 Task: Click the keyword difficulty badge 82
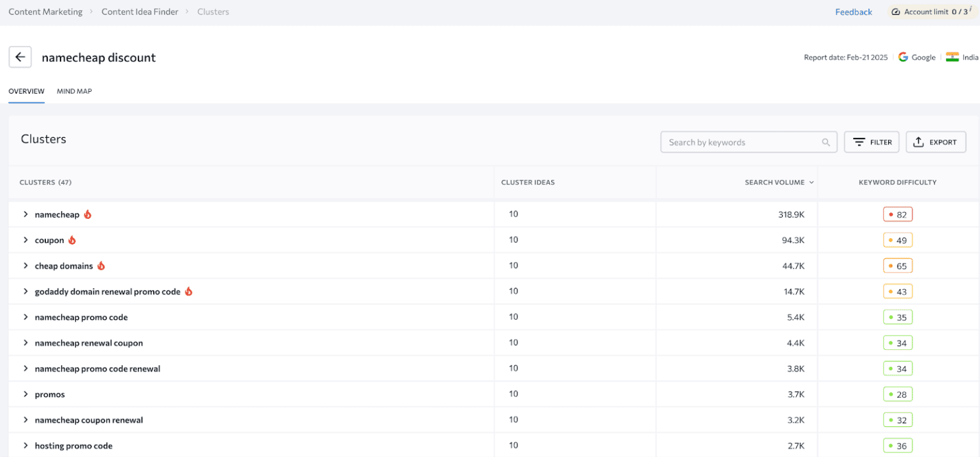[x=898, y=214]
